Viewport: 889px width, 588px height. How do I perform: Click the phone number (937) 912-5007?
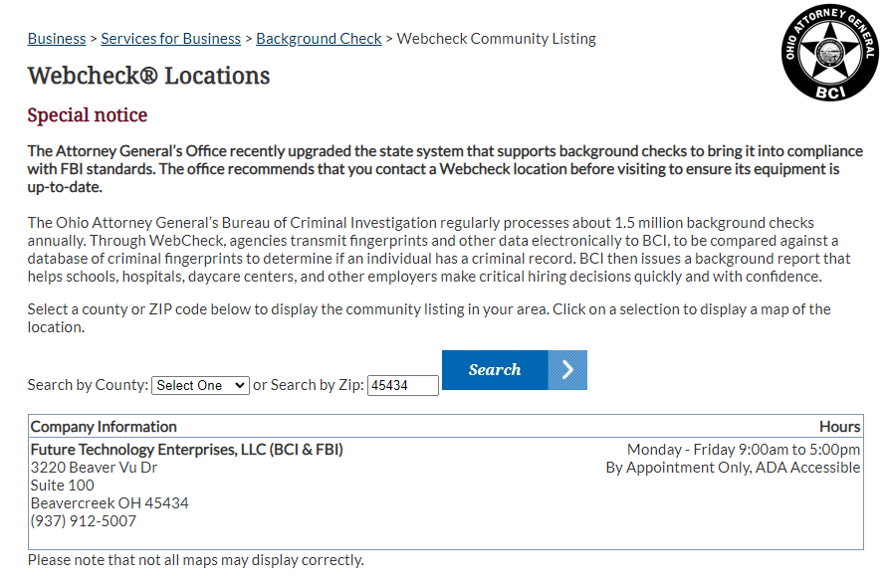point(84,521)
